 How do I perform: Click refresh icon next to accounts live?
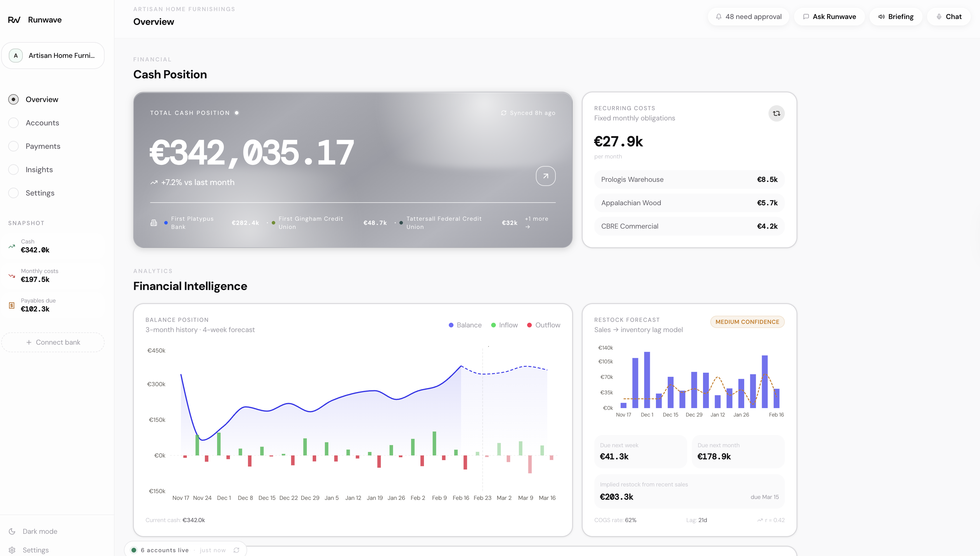[236, 550]
